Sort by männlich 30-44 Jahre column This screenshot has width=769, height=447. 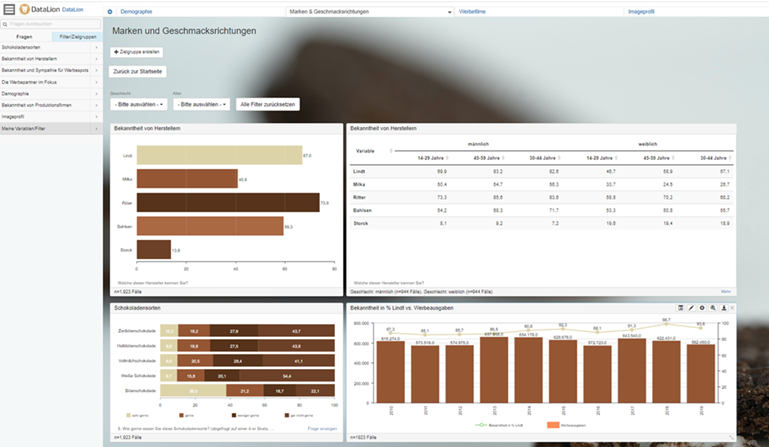point(559,158)
